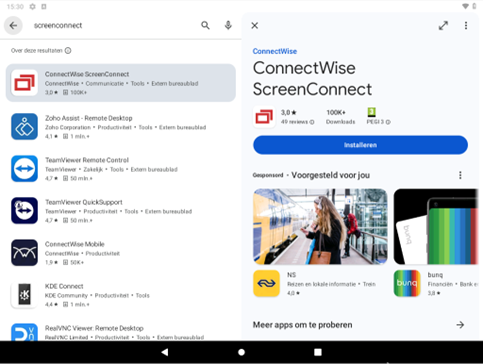Open the ConnectWise Mobile app icon
Screen dimensions: 483x364
point(24,253)
